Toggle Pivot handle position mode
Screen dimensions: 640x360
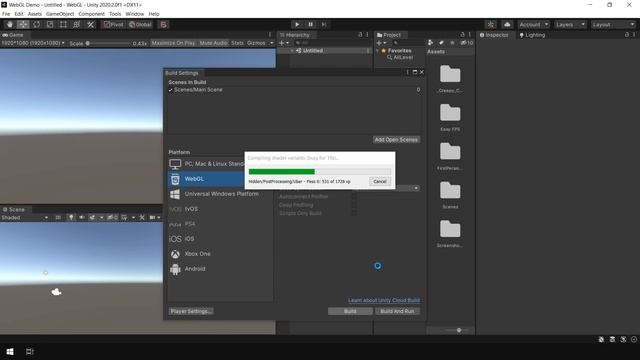pyautogui.click(x=113, y=24)
